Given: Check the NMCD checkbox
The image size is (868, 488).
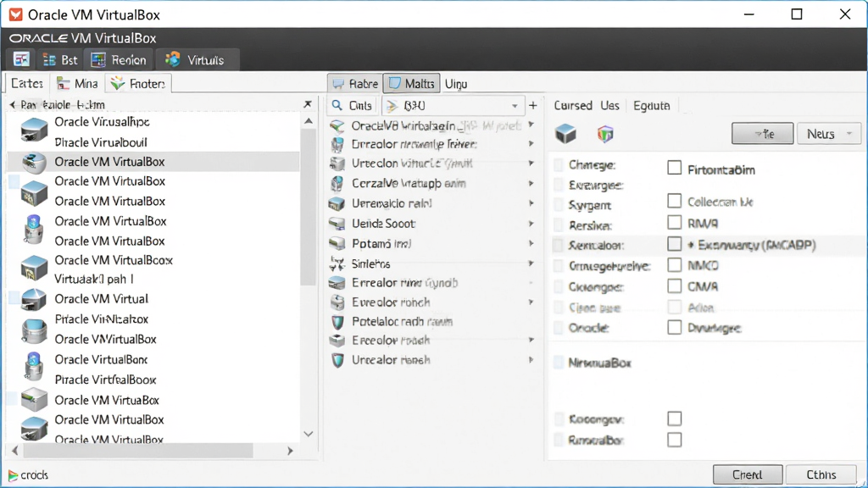Looking at the screenshot, I should pos(674,264).
